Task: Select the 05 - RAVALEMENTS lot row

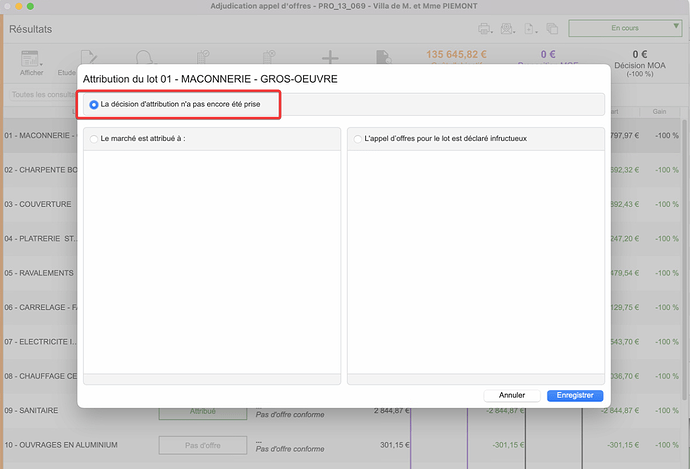Action: pyautogui.click(x=38, y=272)
